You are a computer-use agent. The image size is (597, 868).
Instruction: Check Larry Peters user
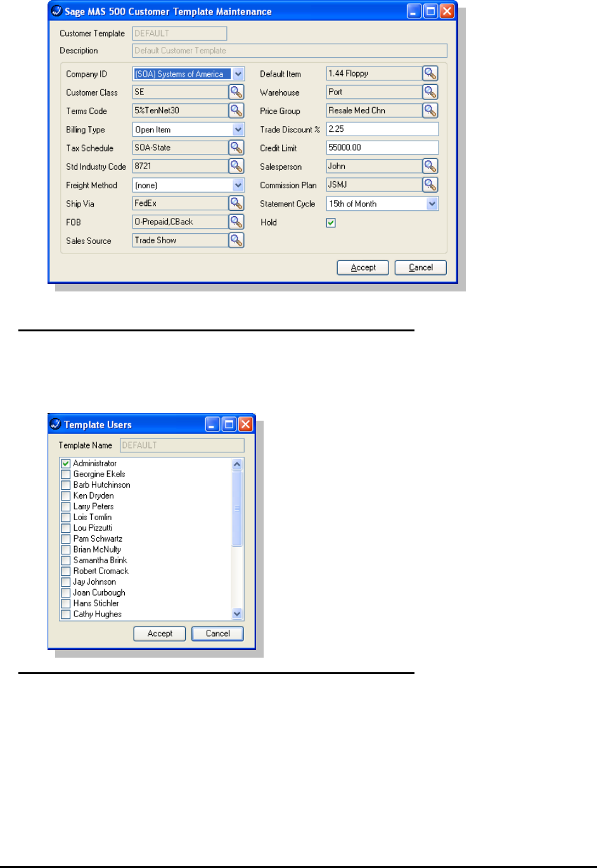[x=66, y=507]
